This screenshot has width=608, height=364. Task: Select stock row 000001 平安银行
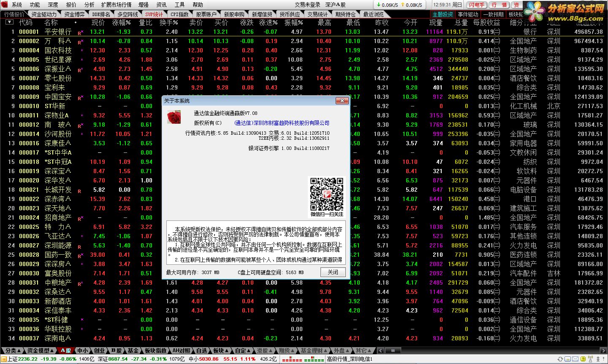pyautogui.click(x=304, y=32)
